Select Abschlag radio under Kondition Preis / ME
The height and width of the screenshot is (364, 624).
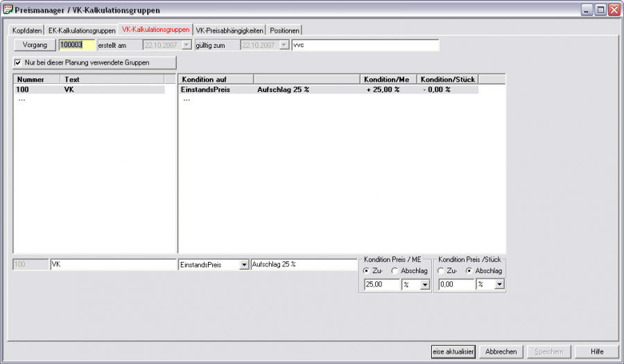395,270
